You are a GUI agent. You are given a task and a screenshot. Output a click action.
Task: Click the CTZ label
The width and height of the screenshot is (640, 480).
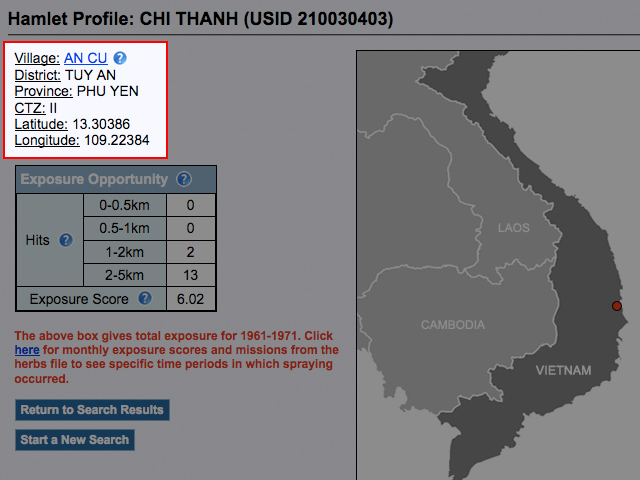tap(30, 108)
